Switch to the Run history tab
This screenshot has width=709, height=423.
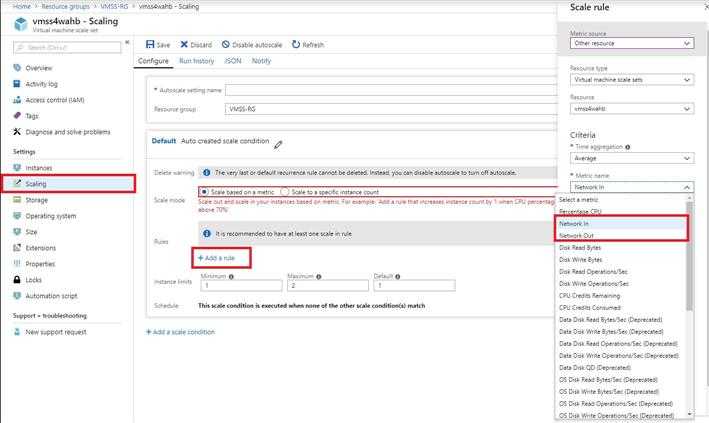(196, 61)
